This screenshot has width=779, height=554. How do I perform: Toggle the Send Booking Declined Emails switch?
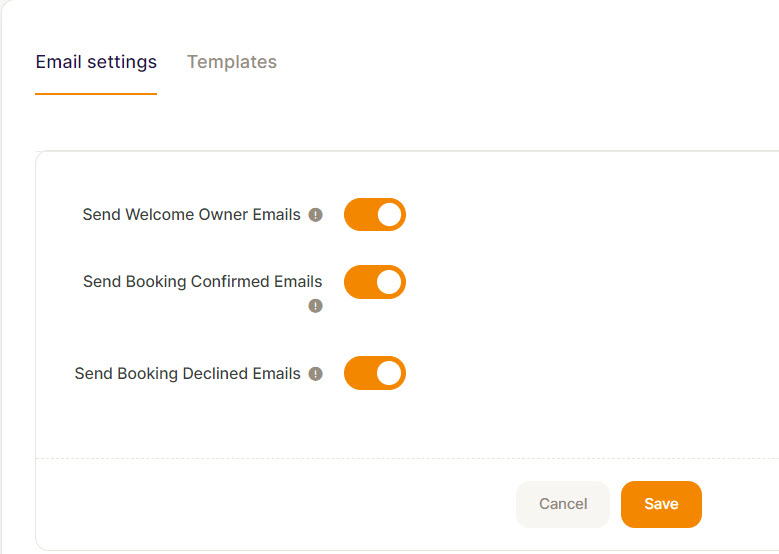375,373
